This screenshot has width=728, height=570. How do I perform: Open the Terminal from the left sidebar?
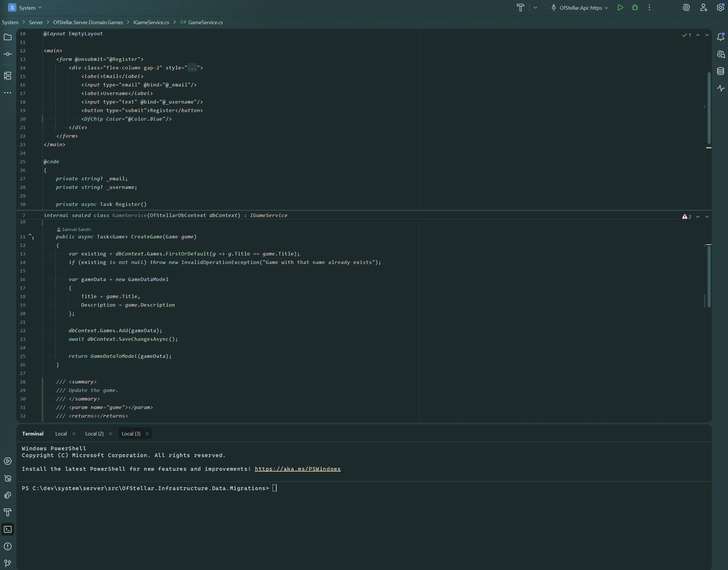[8, 529]
